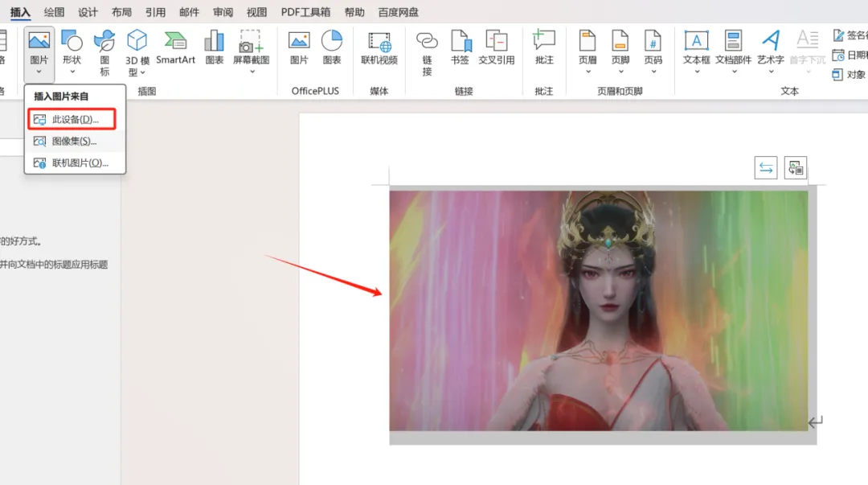
Task: Expand the 文档部件 dropdown arrow
Action: point(734,72)
